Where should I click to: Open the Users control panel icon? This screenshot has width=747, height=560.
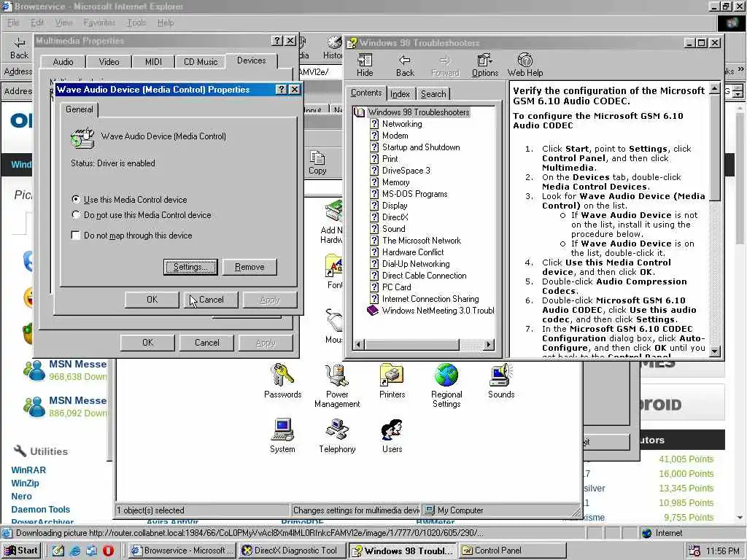tap(392, 436)
